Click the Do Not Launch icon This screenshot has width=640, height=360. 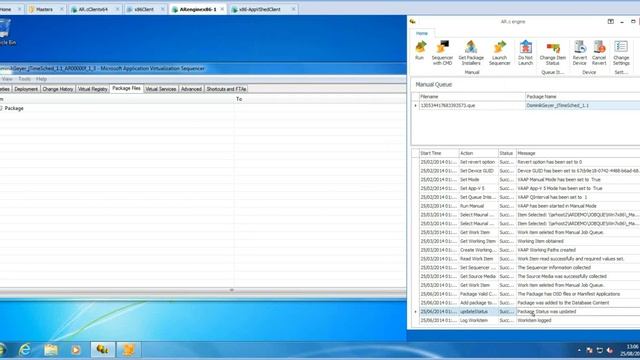(x=525, y=53)
